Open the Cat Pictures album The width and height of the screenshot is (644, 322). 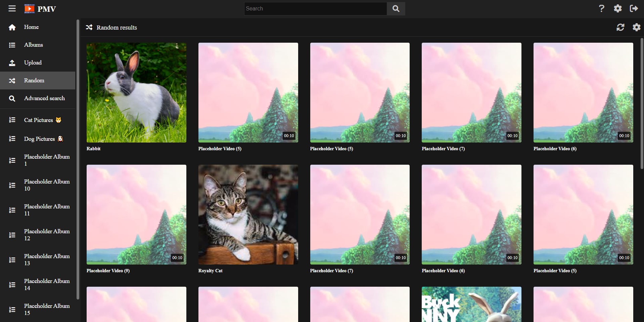click(x=38, y=120)
